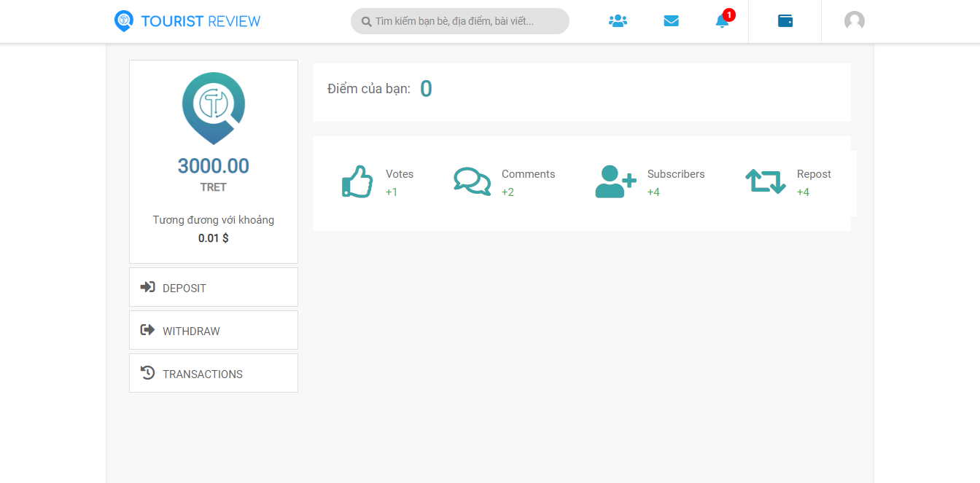Click the red notification badge showing 1
Image resolution: width=980 pixels, height=483 pixels.
(x=729, y=15)
